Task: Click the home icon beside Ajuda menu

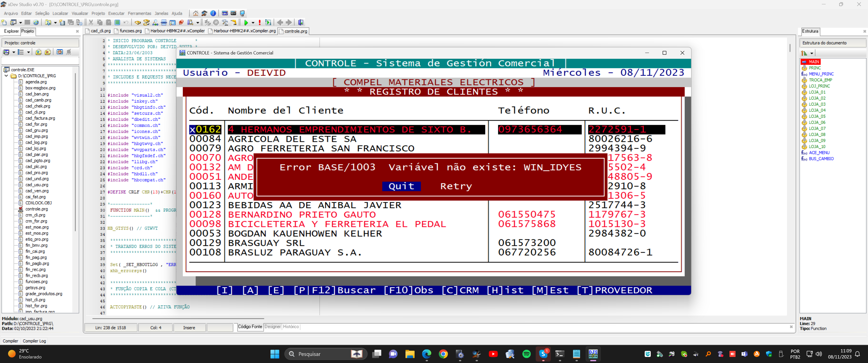Action: pyautogui.click(x=196, y=13)
